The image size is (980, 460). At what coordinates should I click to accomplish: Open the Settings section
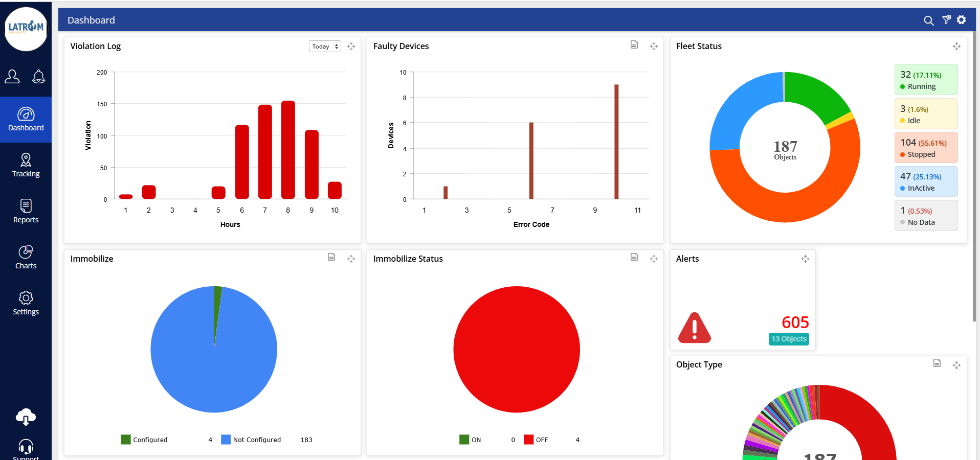pyautogui.click(x=26, y=304)
